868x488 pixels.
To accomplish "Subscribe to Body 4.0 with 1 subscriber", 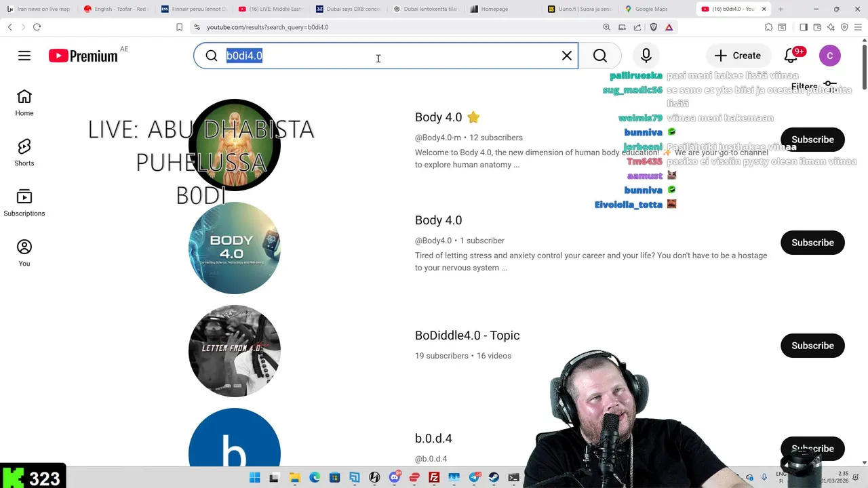I will 812,243.
